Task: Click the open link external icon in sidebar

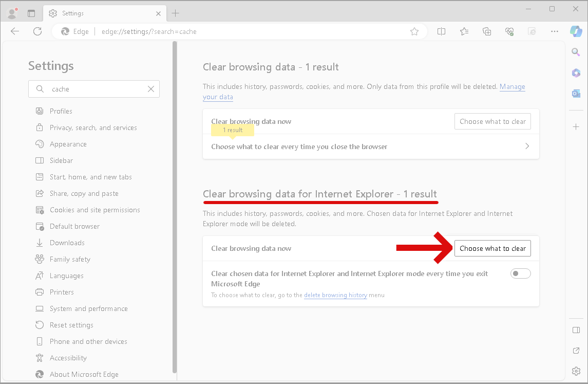Action: pos(576,351)
